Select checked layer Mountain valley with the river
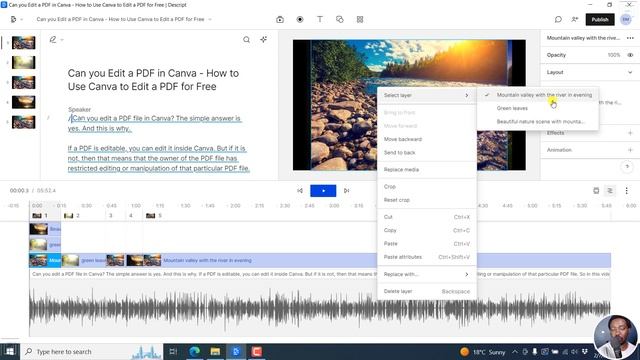 click(538, 95)
